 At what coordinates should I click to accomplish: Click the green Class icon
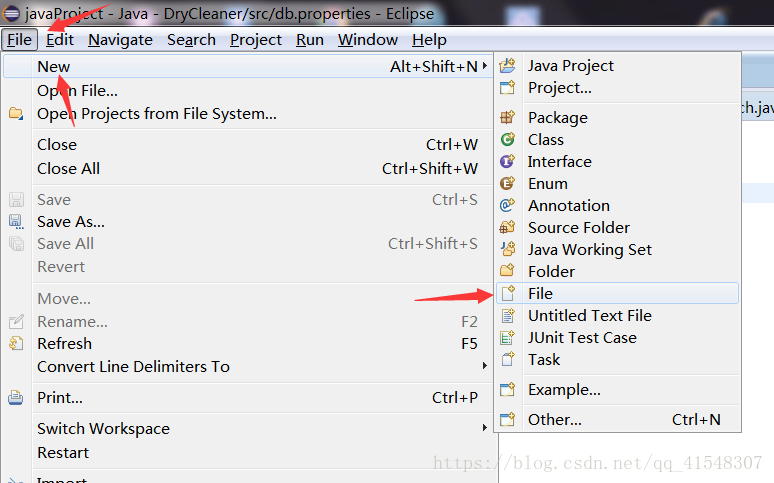pyautogui.click(x=507, y=140)
